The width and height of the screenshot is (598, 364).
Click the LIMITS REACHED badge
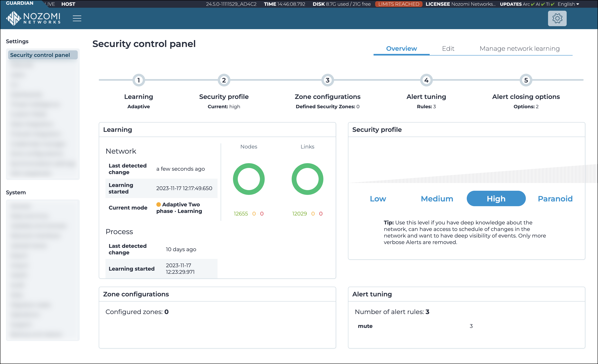point(399,4)
